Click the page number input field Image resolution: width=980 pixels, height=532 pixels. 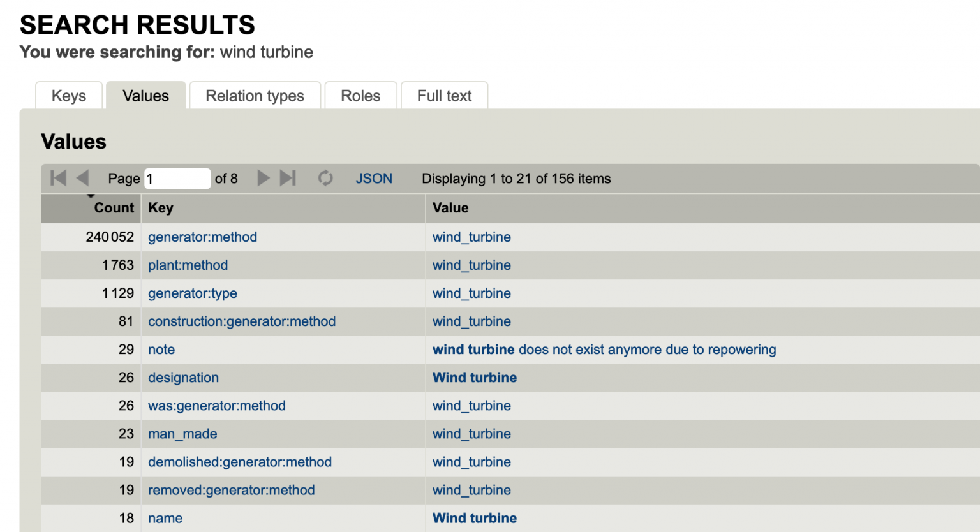tap(177, 178)
